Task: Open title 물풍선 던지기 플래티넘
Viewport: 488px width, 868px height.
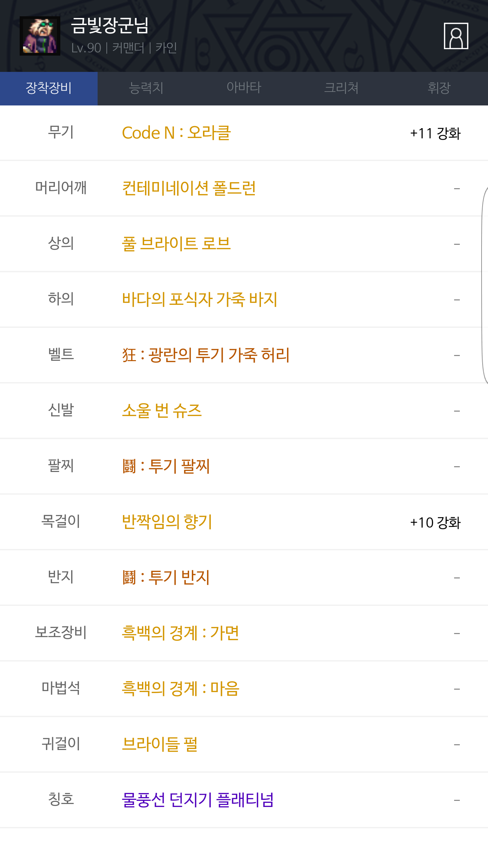Action: click(198, 800)
